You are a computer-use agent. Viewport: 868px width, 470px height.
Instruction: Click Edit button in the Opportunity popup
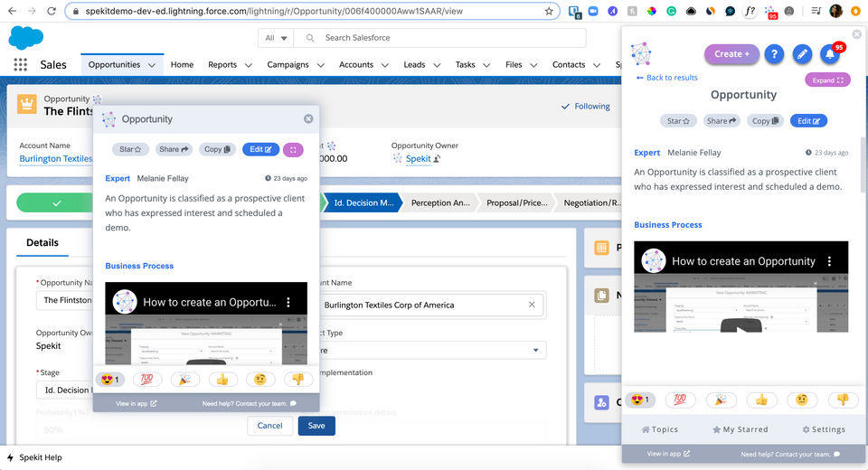(x=260, y=149)
